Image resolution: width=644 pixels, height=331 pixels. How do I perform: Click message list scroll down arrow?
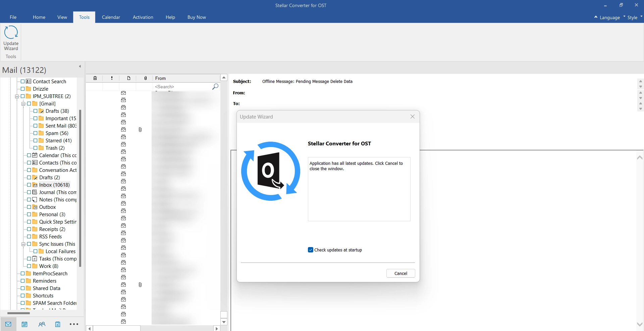[224, 322]
